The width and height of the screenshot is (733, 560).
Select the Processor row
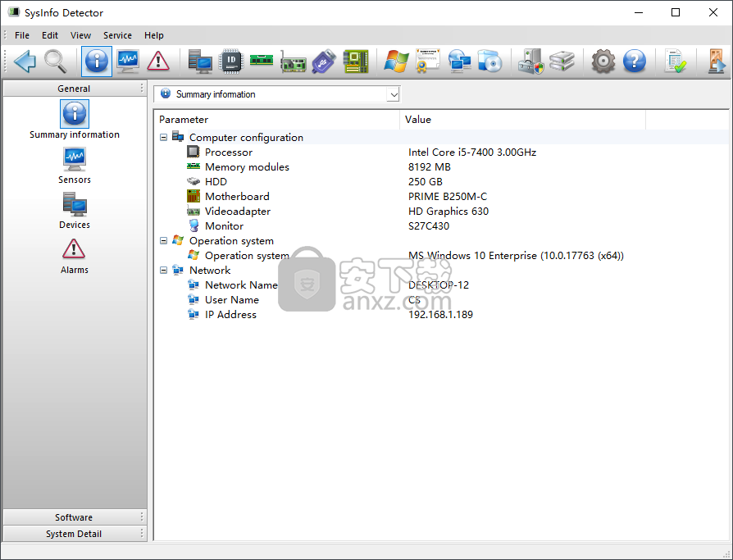(442, 153)
